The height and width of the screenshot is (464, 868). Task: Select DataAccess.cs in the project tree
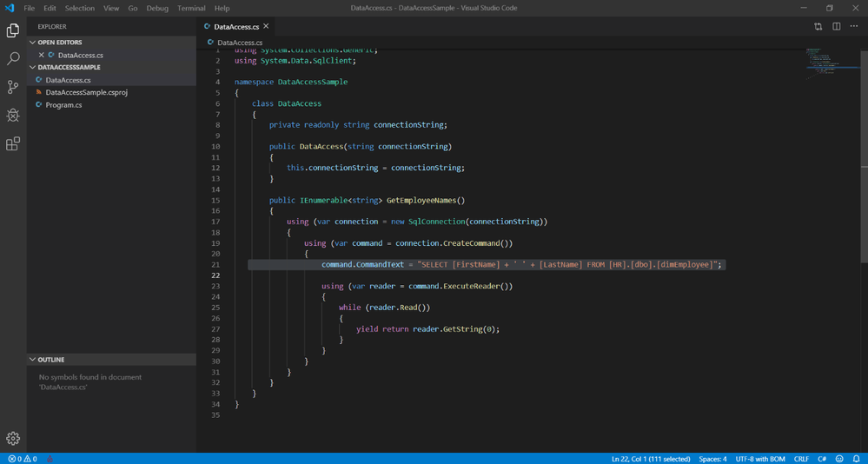point(111,80)
